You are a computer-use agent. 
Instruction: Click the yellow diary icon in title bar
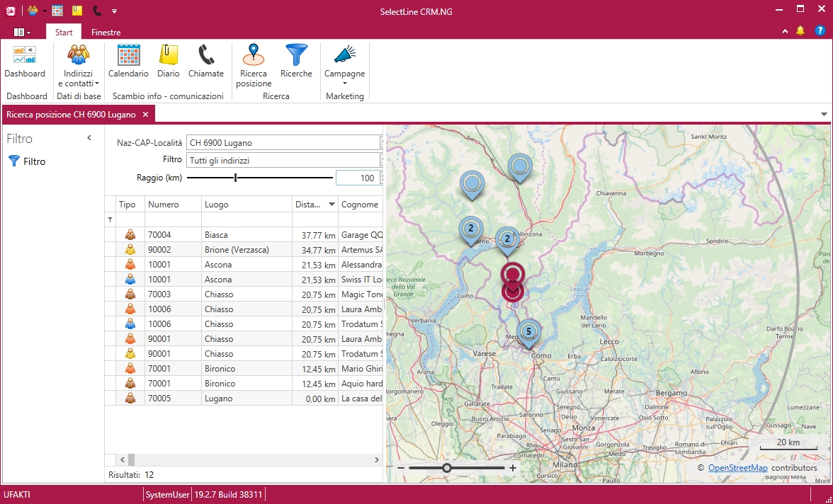click(77, 10)
